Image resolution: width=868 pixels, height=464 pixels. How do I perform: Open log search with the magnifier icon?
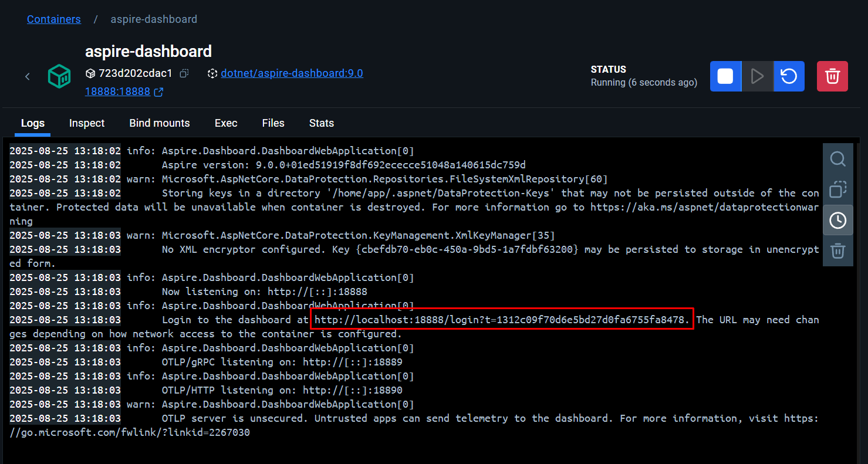tap(837, 158)
